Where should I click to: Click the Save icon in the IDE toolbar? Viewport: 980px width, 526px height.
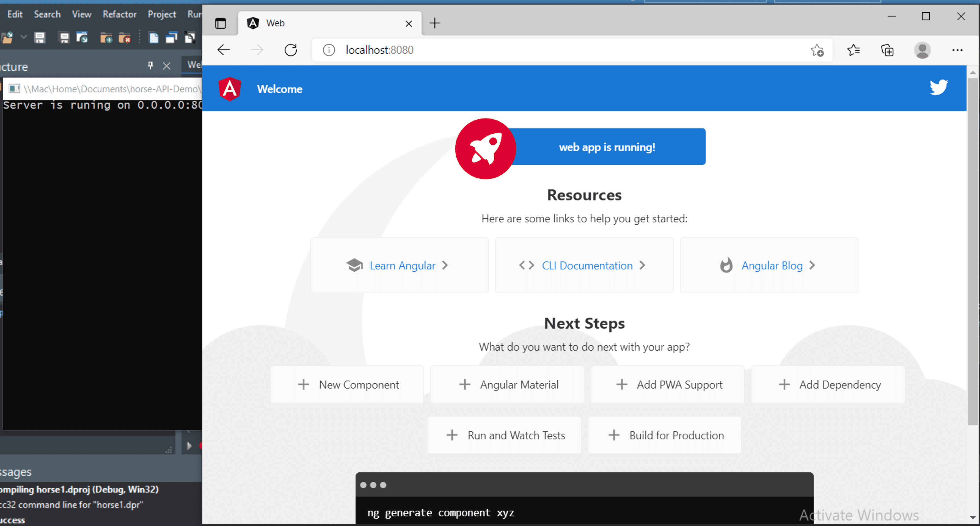pos(40,38)
